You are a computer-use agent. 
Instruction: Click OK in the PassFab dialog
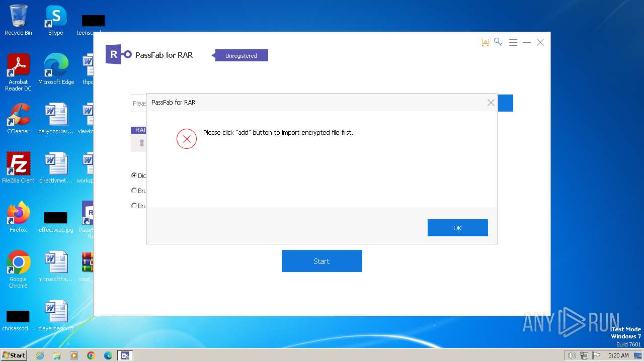(457, 228)
